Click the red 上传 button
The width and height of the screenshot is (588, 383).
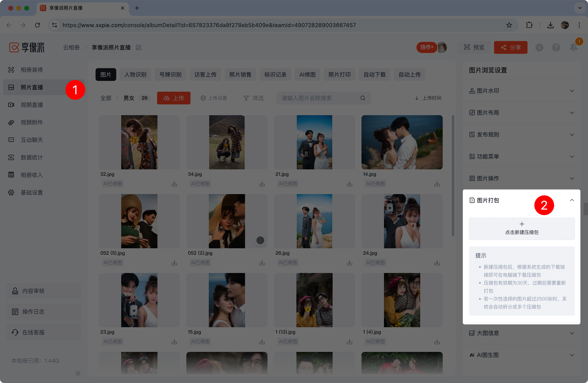click(174, 98)
